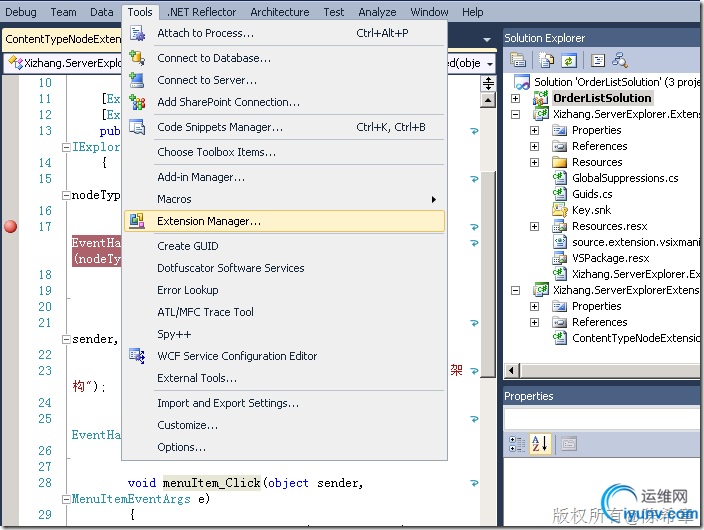704x530 pixels.
Task: Click VSPackage.resx file icon
Action: point(559,258)
